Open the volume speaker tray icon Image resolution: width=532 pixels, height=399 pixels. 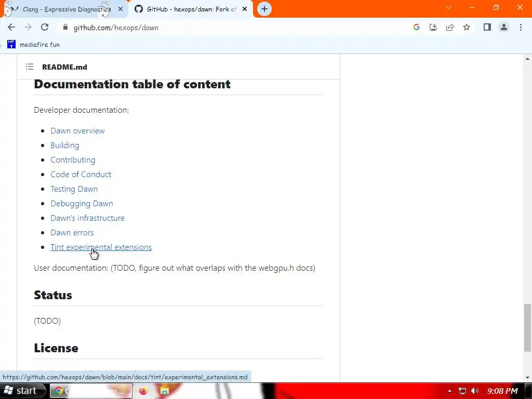coord(475,391)
